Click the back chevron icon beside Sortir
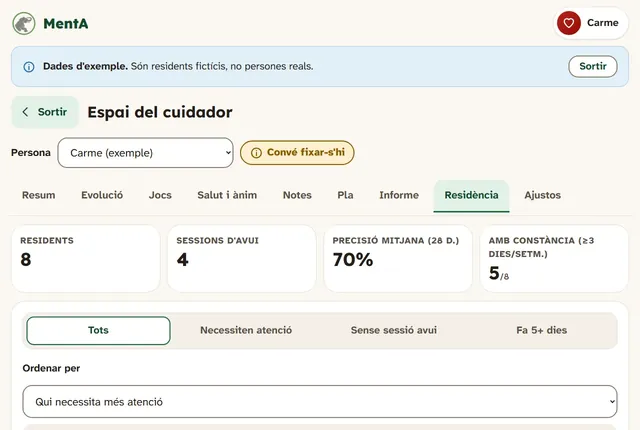Screen dimensions: 640x430 tap(25, 112)
